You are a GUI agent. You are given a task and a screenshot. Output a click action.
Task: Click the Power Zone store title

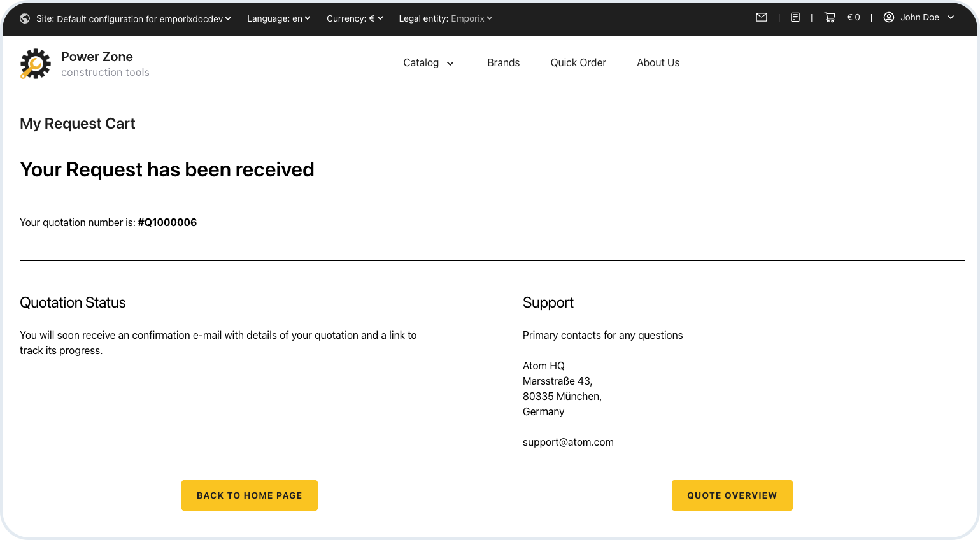tap(97, 57)
